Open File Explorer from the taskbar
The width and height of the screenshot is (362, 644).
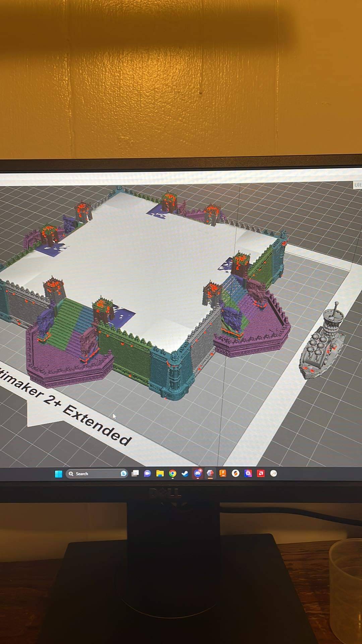point(160,473)
